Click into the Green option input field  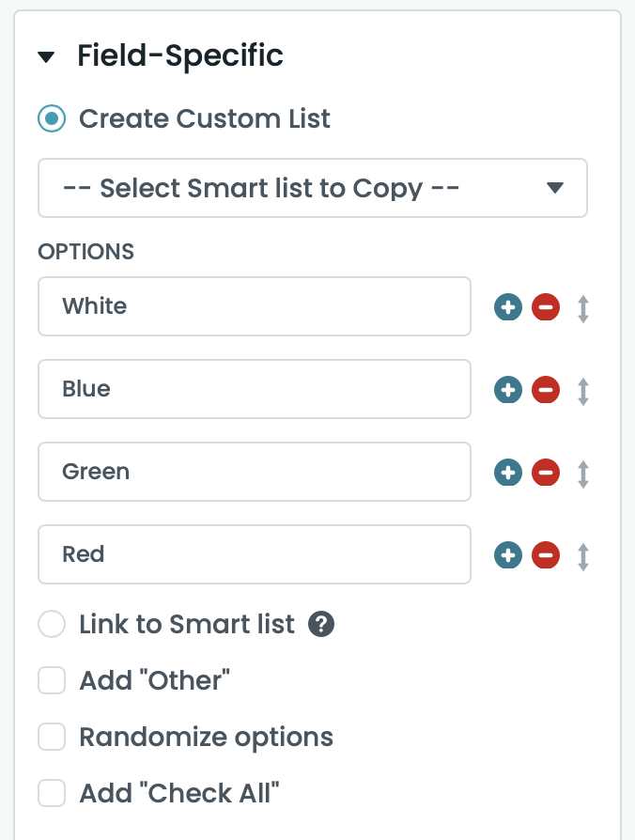(254, 472)
